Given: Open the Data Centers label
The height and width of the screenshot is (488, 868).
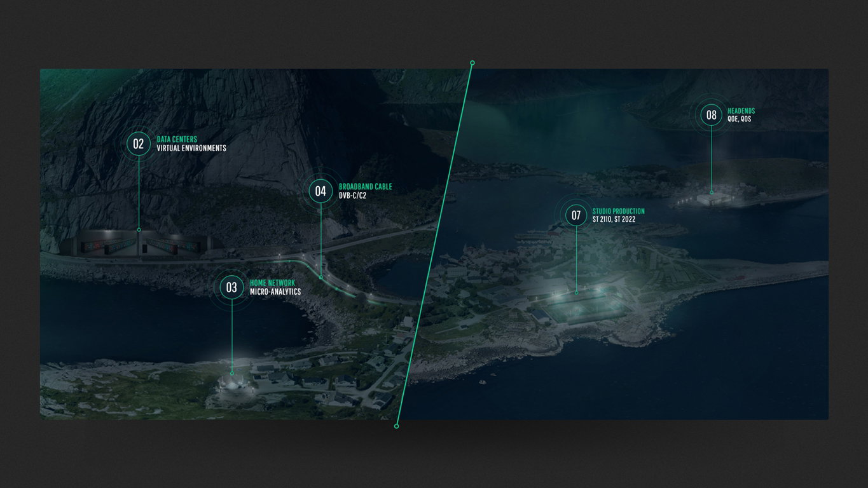Looking at the screenshot, I should click(x=177, y=139).
